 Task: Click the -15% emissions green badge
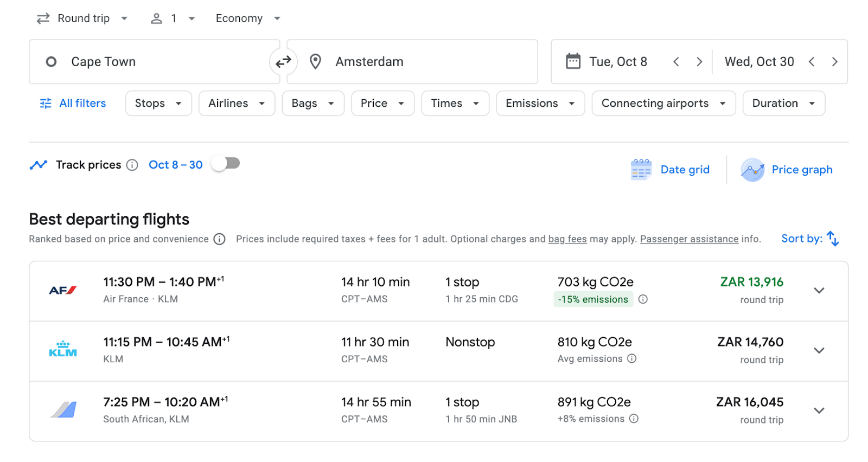(593, 299)
